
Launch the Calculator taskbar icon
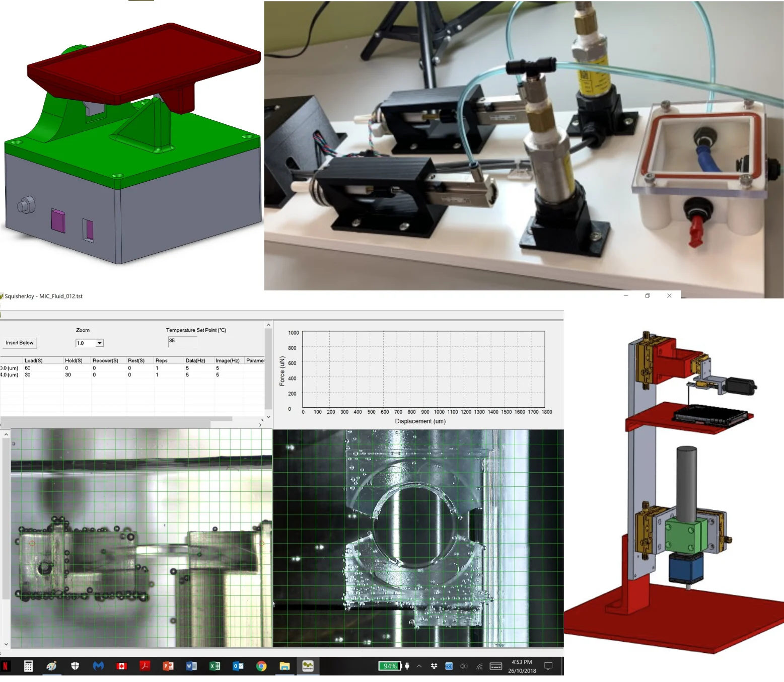[x=28, y=666]
